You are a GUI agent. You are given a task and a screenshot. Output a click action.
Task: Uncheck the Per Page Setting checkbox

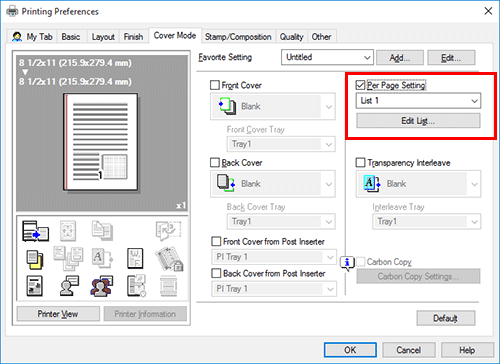coord(360,85)
